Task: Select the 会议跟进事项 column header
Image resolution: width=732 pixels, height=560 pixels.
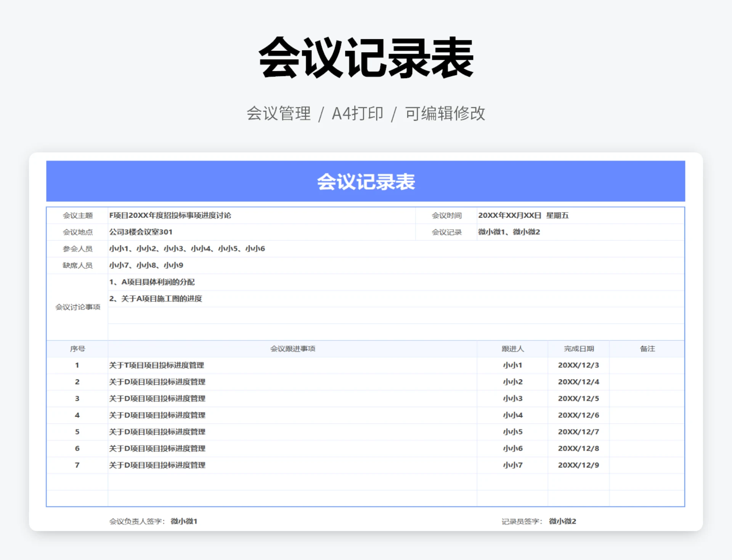Action: pos(292,349)
